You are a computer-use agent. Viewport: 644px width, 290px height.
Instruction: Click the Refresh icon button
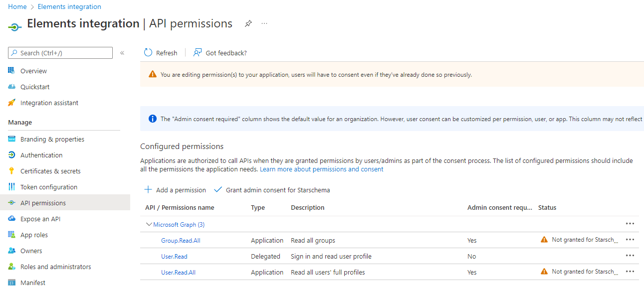pos(148,53)
